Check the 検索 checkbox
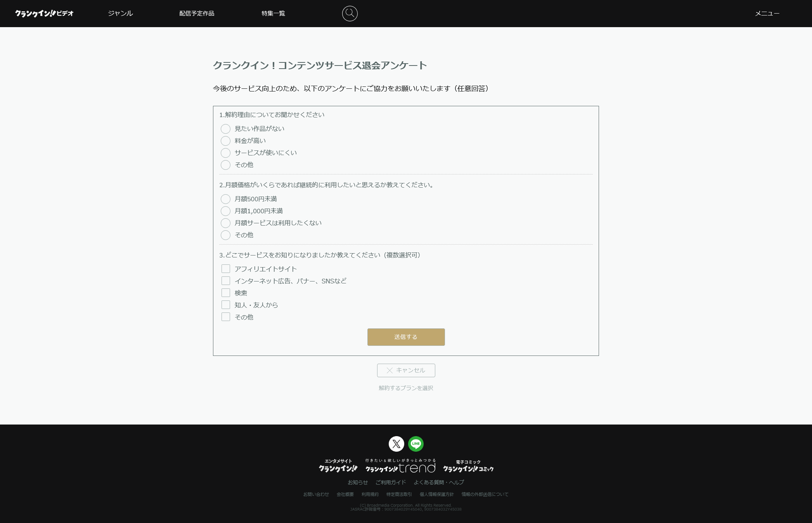The height and width of the screenshot is (523, 812). (226, 293)
